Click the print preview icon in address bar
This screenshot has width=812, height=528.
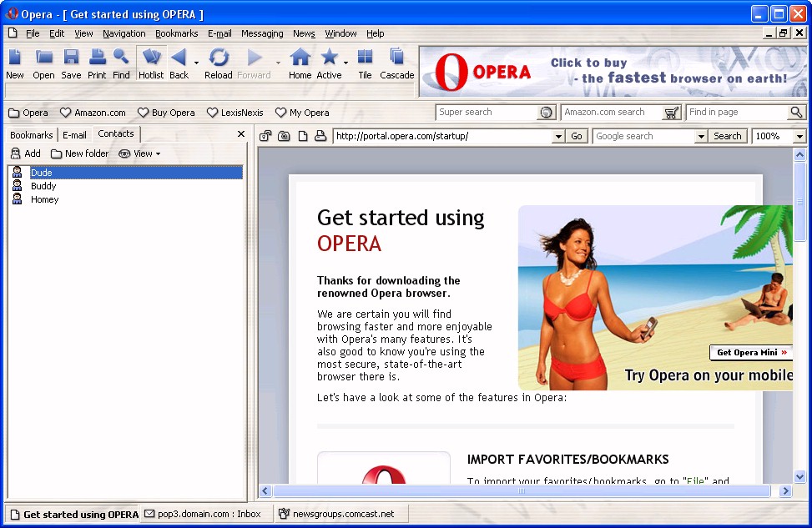(320, 136)
